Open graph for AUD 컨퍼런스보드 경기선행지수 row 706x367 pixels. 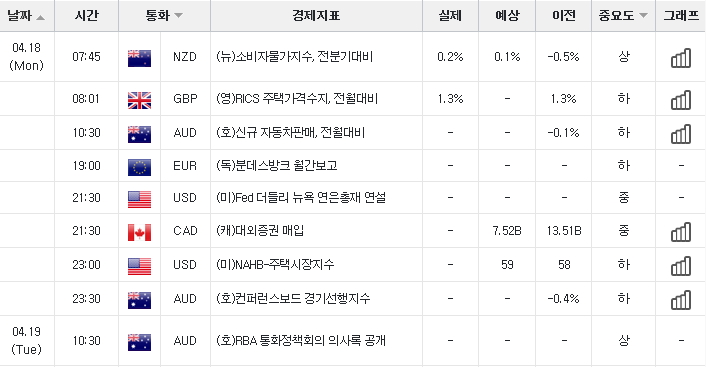(x=681, y=299)
